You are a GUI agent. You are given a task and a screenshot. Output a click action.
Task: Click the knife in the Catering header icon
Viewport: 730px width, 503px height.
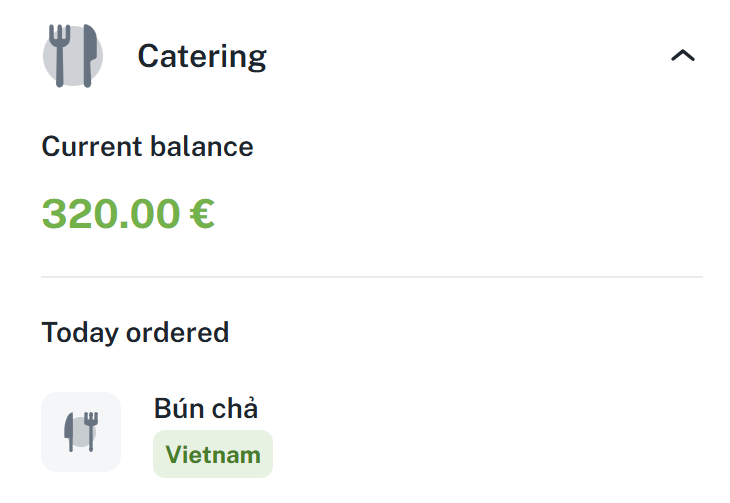click(x=89, y=56)
